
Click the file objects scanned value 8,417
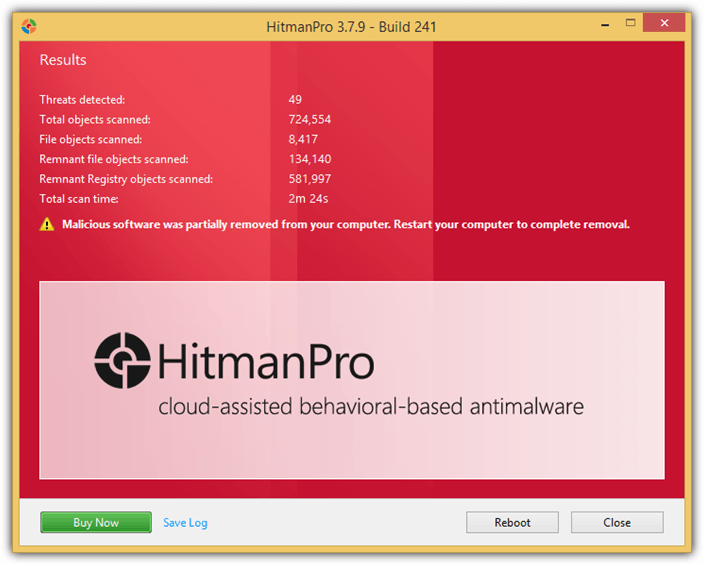[x=303, y=140]
